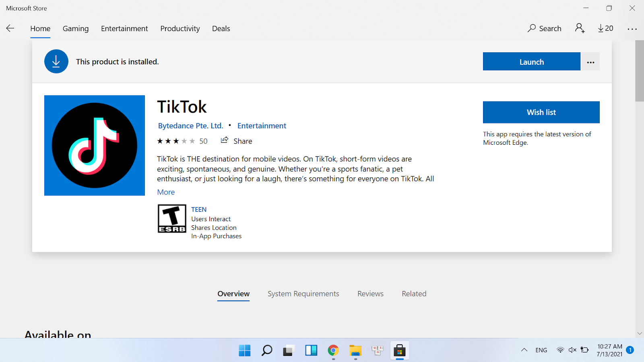The width and height of the screenshot is (644, 362).
Task: Add TikTok to Wish list
Action: coord(541,112)
